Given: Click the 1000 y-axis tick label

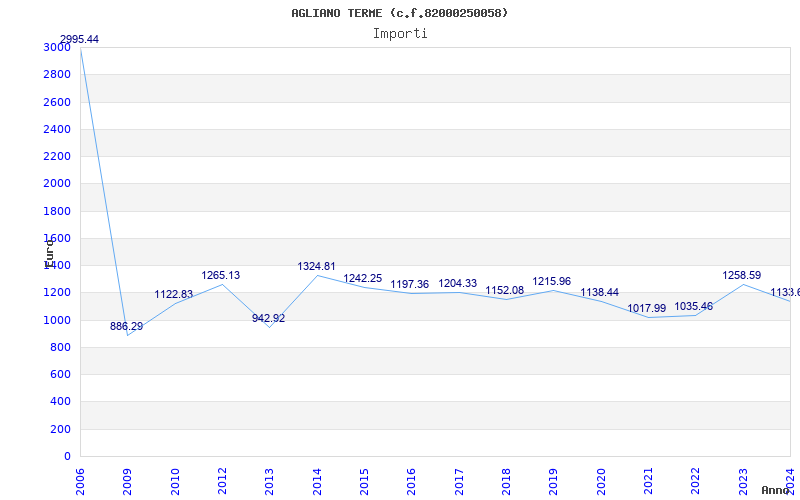Looking at the screenshot, I should point(57,320).
